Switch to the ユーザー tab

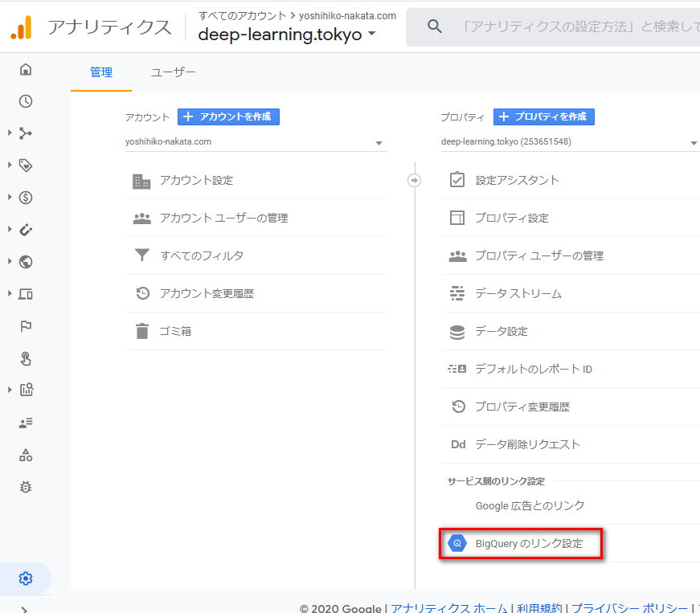(173, 72)
